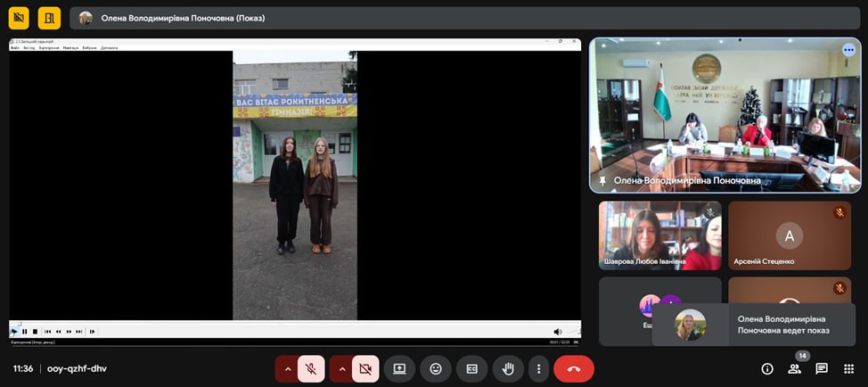Click the present screen icon
The width and height of the screenshot is (868, 387).
click(399, 368)
